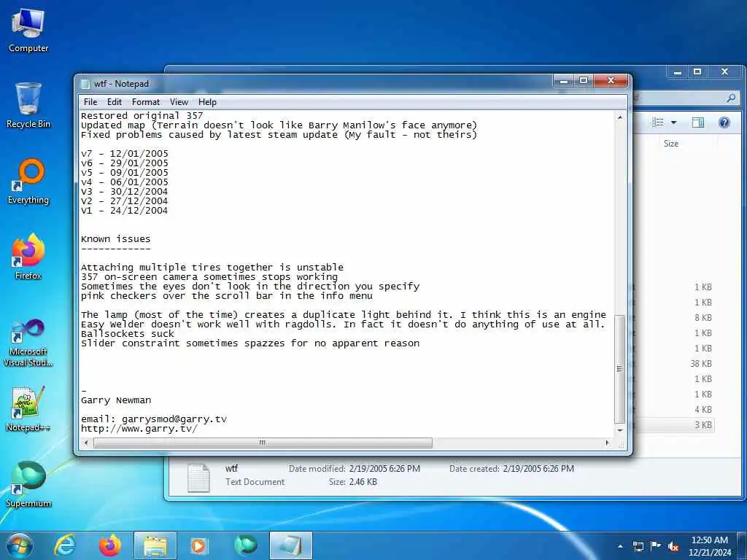Open the File menu in Notepad

tap(90, 102)
